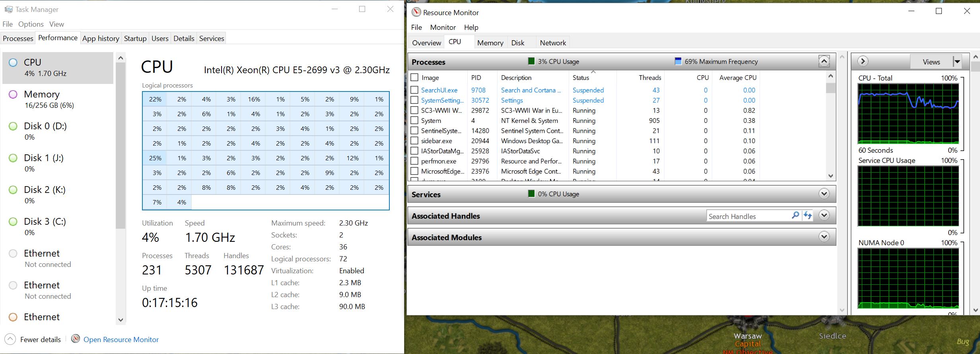The image size is (980, 354).
Task: Expand the Services section chevron
Action: pos(824,194)
